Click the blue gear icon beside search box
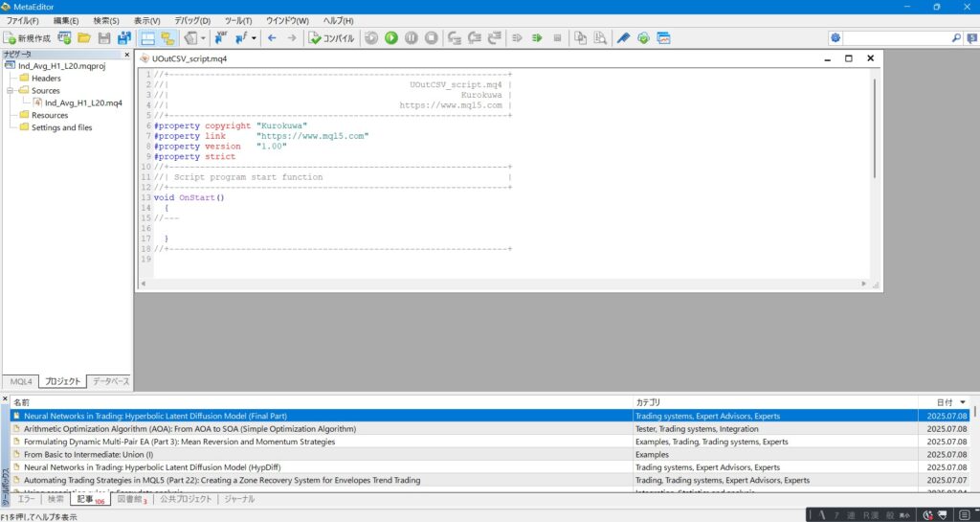Viewport: 980px width, 522px height. (x=835, y=38)
